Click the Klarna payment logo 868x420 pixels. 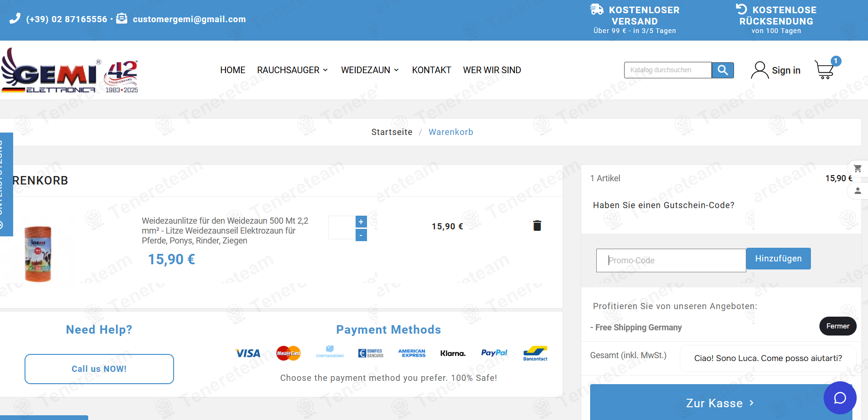tap(453, 353)
